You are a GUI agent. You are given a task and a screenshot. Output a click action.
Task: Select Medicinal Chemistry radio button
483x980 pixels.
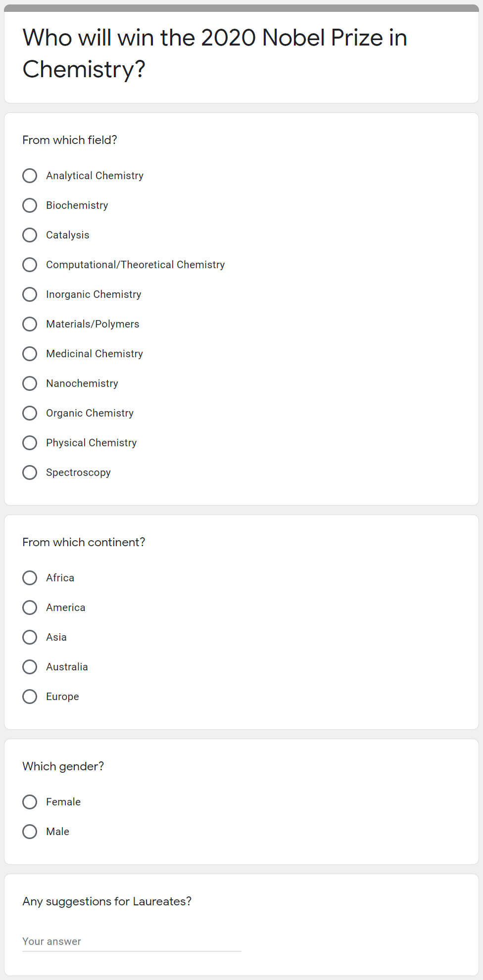[x=30, y=354]
